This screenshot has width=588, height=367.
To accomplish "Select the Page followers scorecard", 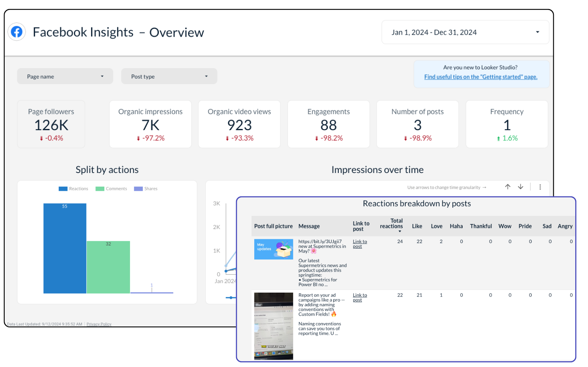I will [51, 124].
